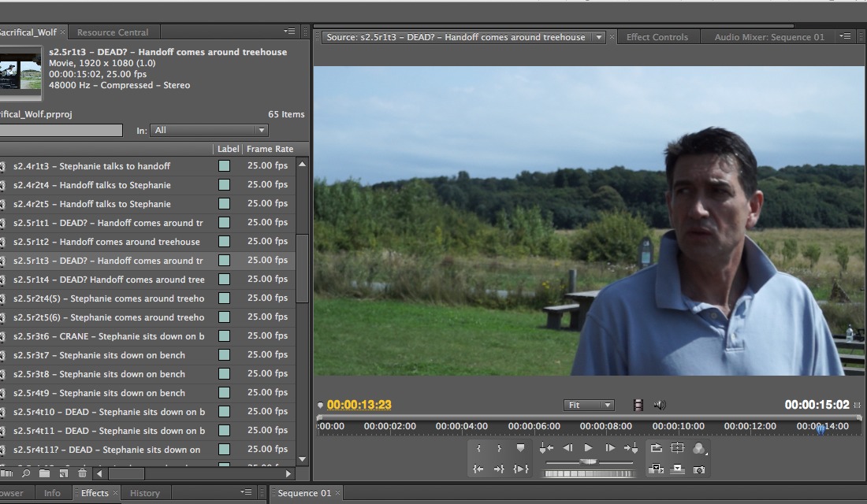Image resolution: width=867 pixels, height=504 pixels.
Task: Toggle Safe Margins display
Action: tap(677, 448)
